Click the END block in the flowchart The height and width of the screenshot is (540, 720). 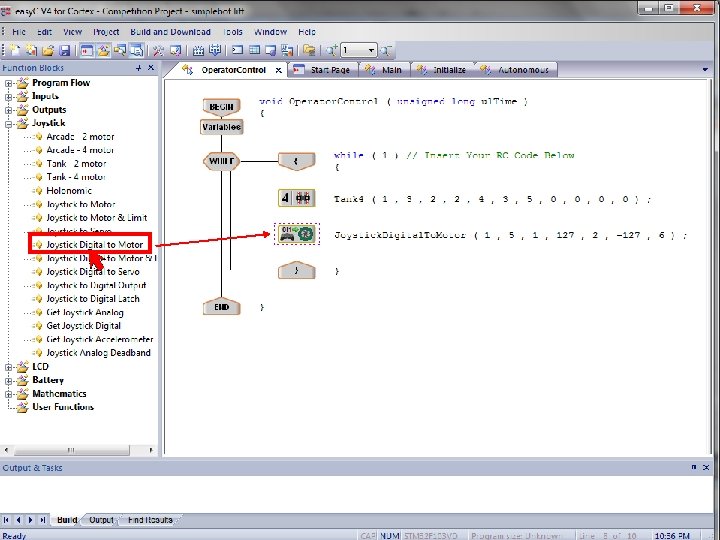pos(221,307)
